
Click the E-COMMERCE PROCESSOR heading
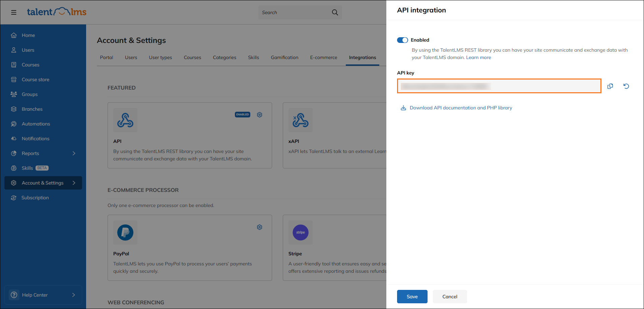(x=143, y=190)
